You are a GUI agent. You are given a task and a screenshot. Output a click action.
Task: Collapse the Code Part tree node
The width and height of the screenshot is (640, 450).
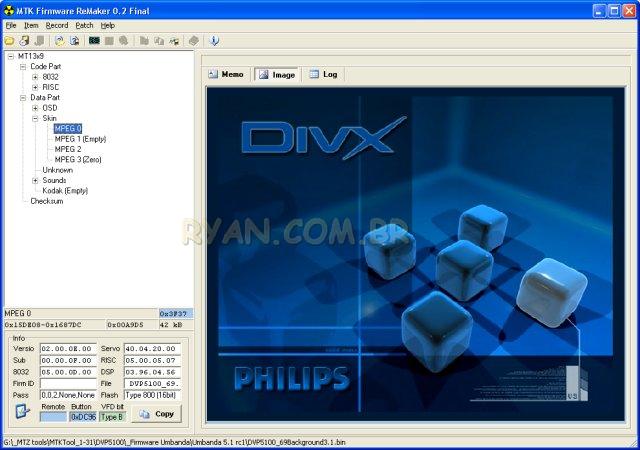[23, 66]
